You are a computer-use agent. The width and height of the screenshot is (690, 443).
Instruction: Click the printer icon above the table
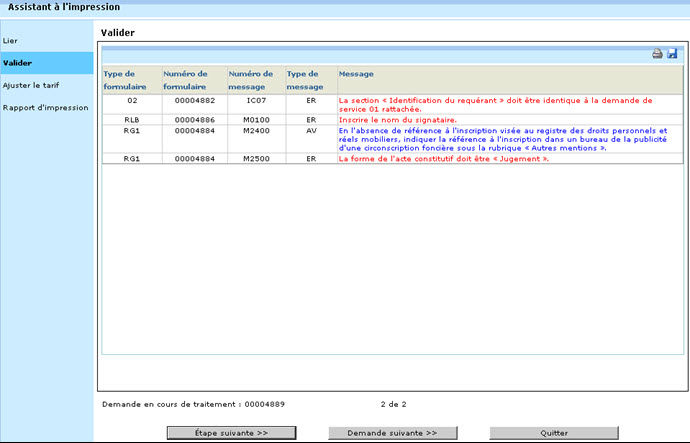click(657, 54)
